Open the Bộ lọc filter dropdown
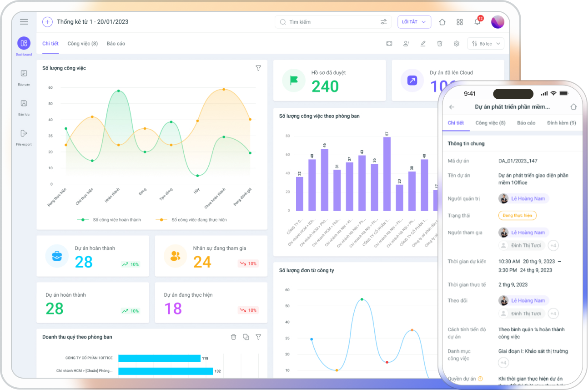The width and height of the screenshot is (588, 390). pyautogui.click(x=486, y=44)
